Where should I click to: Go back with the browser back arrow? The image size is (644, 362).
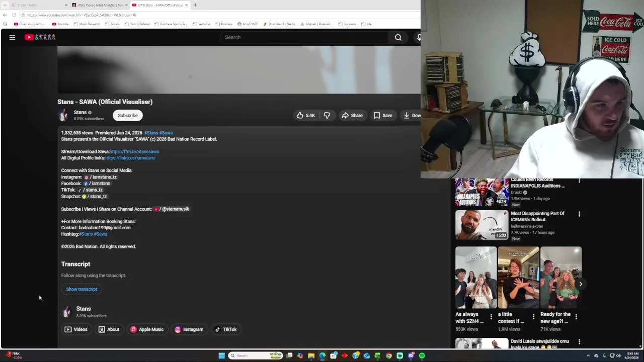tap(5, 15)
